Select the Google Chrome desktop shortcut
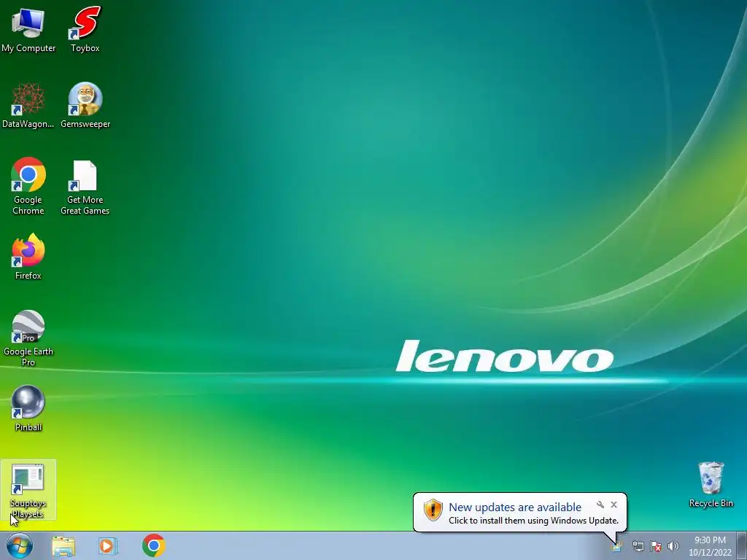 tap(28, 186)
